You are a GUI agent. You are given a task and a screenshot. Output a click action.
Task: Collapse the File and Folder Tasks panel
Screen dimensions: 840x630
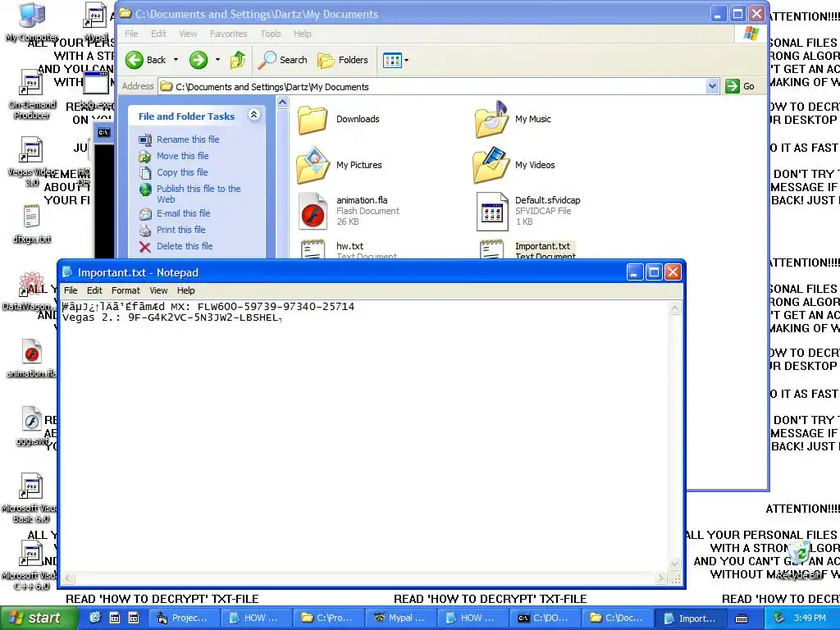pyautogui.click(x=254, y=115)
